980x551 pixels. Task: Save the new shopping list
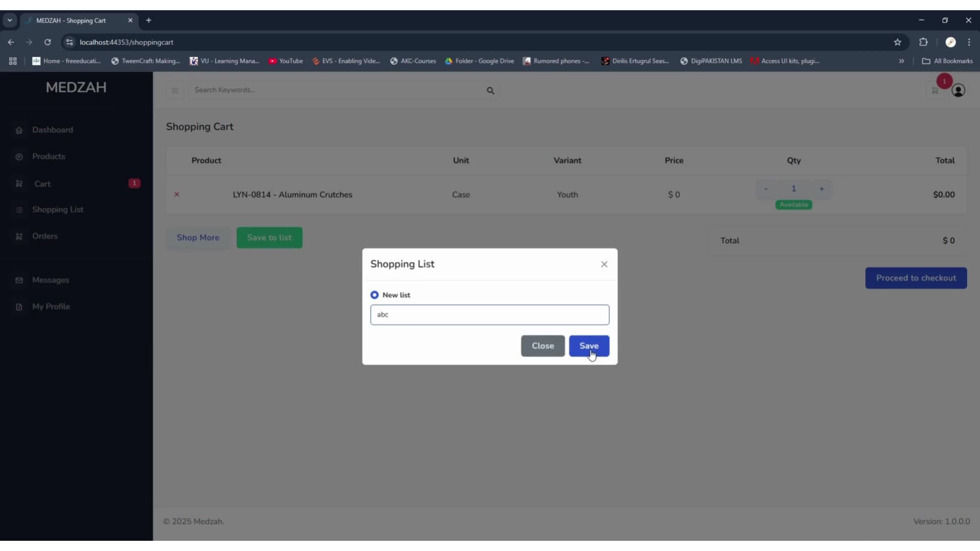[x=589, y=346]
